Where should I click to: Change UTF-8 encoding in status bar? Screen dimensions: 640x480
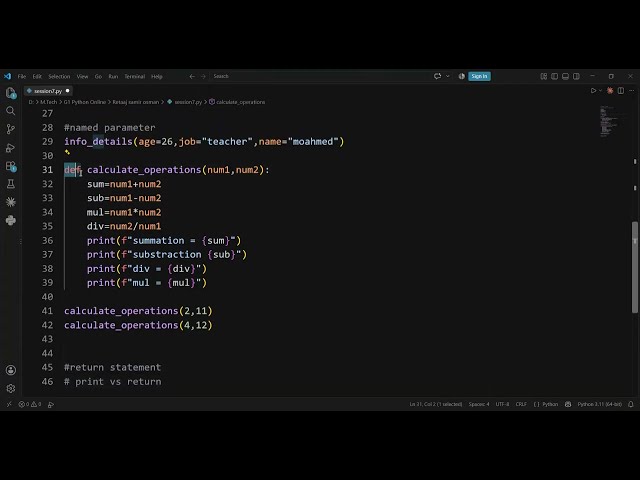tap(502, 404)
